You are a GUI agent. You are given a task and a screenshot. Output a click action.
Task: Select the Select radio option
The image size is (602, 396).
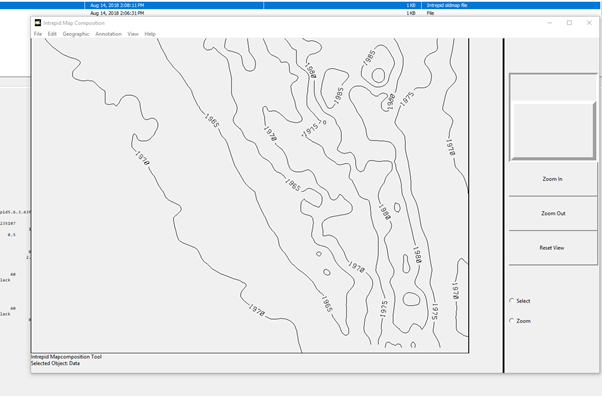click(x=512, y=300)
